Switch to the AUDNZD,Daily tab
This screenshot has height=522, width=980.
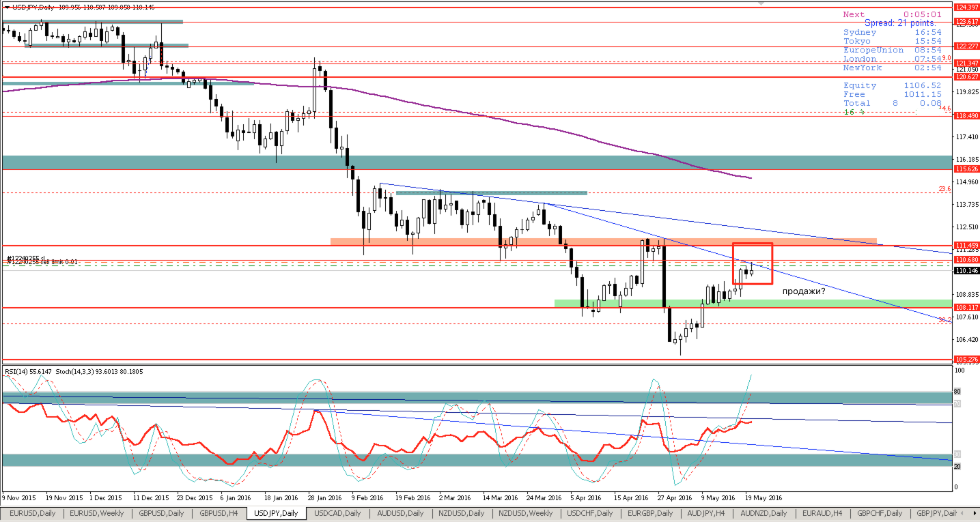point(764,513)
